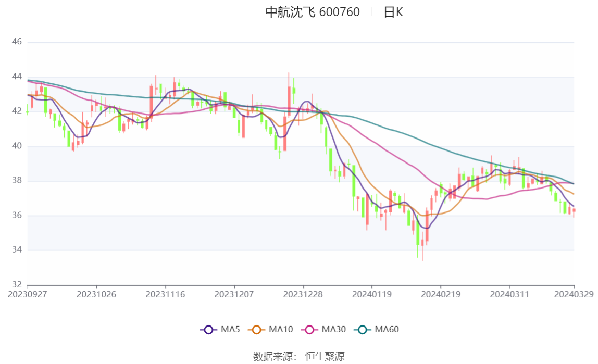Click the 32 price label on y-axis
This screenshot has width=598, height=364.
17,285
